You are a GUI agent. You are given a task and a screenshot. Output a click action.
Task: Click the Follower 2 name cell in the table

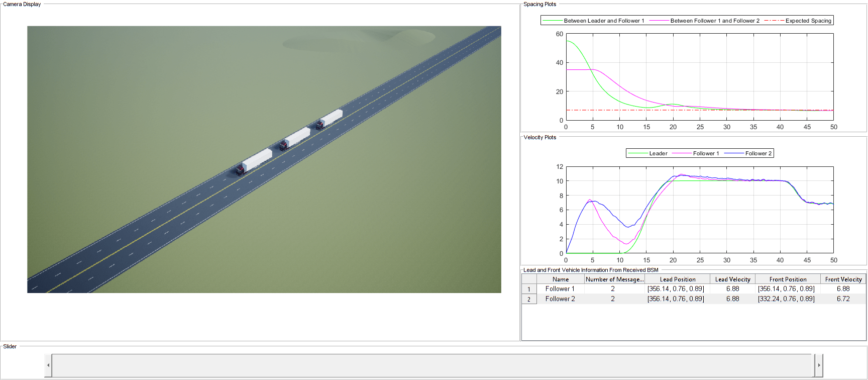pos(561,299)
